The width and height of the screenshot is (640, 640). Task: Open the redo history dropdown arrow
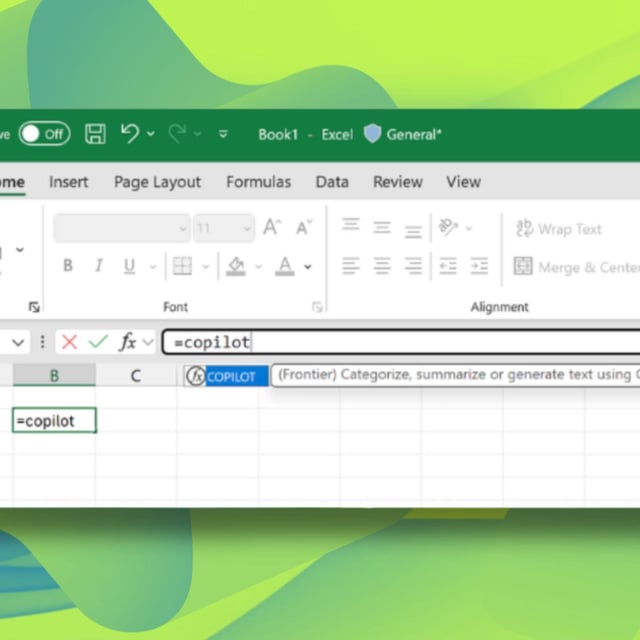[x=198, y=133]
